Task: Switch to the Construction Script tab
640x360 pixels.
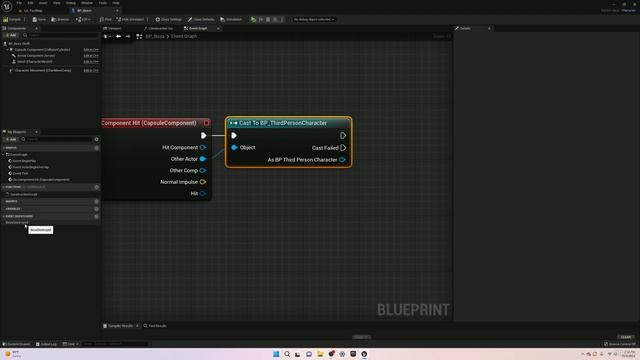Action: point(159,28)
